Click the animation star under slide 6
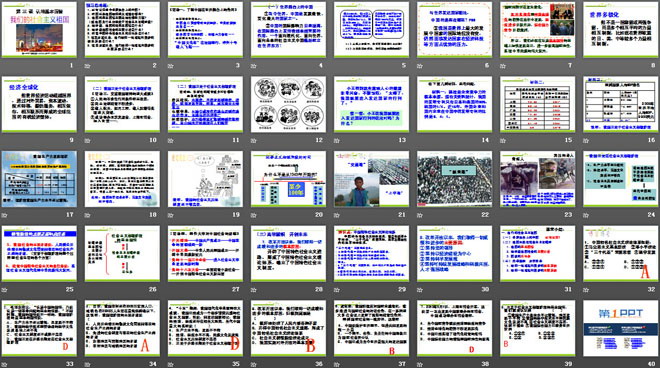Screen dimensions: 660x368 pos(420,66)
